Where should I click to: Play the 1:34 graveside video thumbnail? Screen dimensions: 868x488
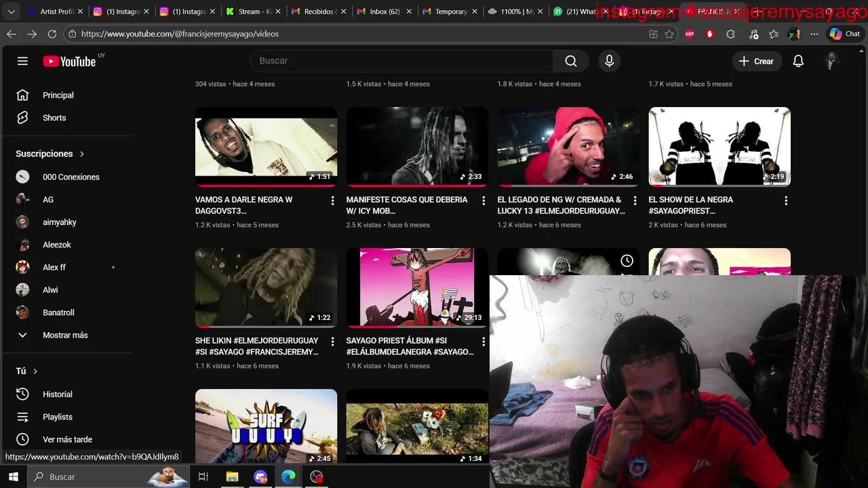[x=417, y=426]
